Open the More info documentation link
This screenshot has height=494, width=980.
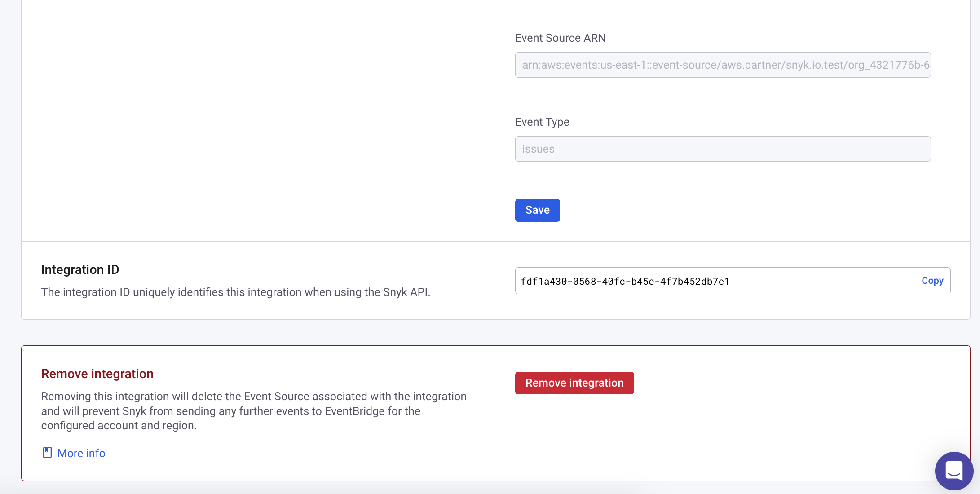point(81,453)
